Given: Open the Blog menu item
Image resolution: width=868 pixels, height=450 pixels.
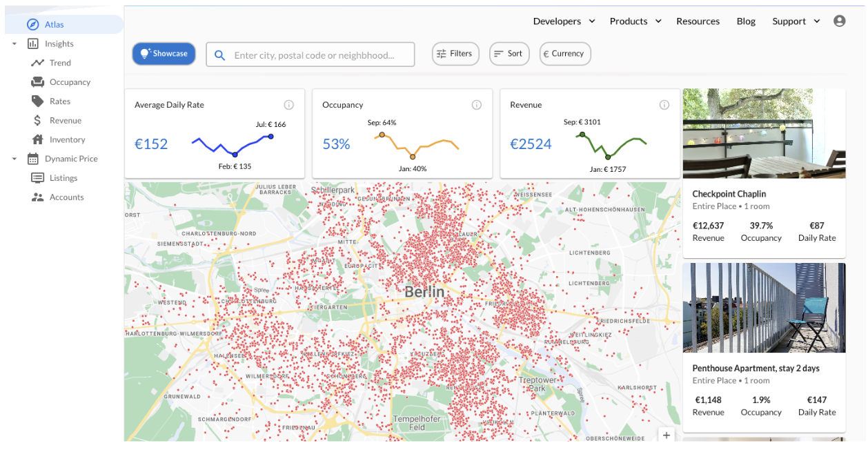Looking at the screenshot, I should click(746, 21).
